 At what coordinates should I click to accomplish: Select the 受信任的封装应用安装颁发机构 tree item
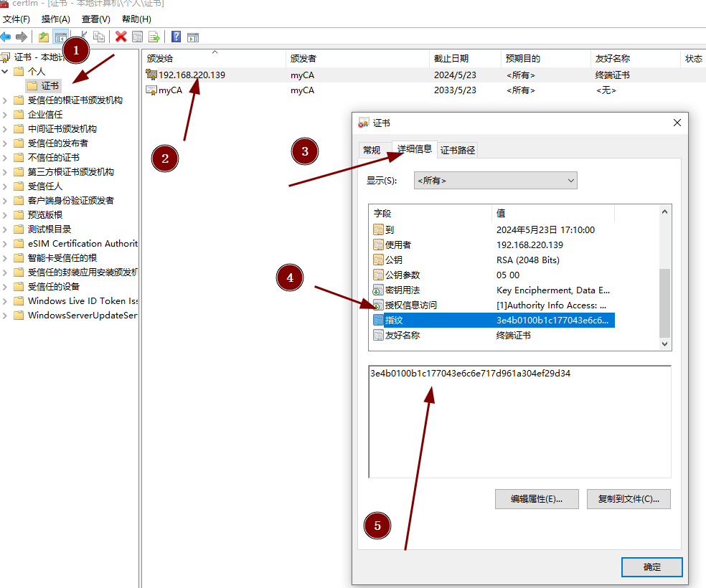click(x=83, y=272)
